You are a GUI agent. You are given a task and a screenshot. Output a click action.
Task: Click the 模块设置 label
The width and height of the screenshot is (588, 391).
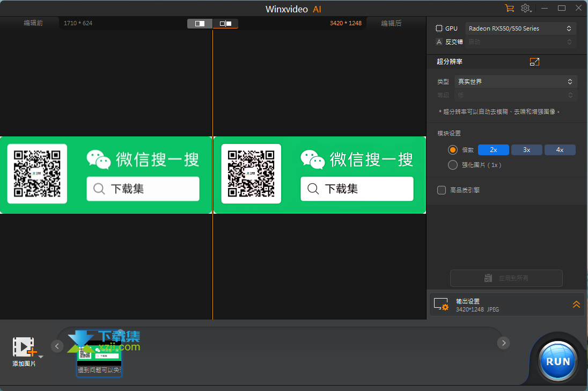coord(449,134)
